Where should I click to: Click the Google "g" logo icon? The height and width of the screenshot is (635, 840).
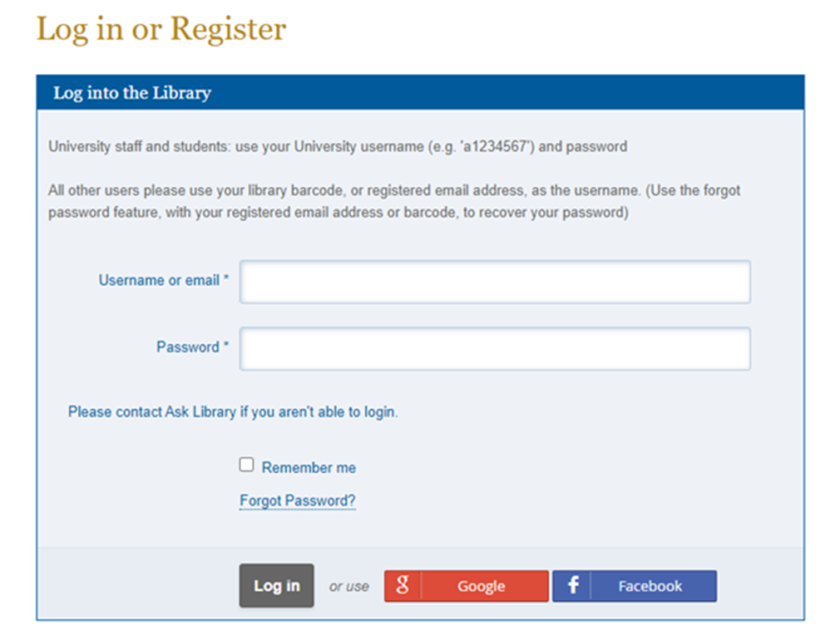(403, 586)
